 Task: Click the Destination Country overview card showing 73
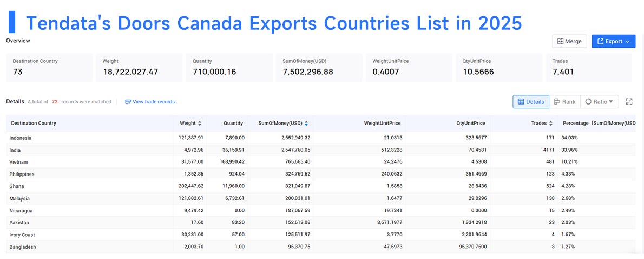point(49,67)
